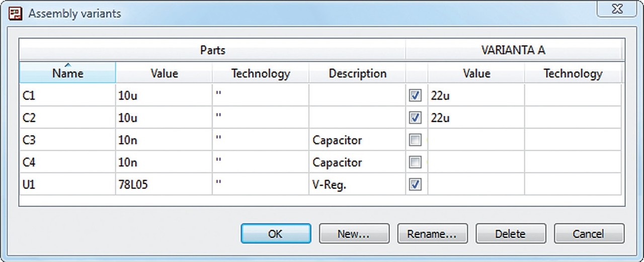Click the Parts Value column header
The height and width of the screenshot is (262, 644).
(x=164, y=74)
